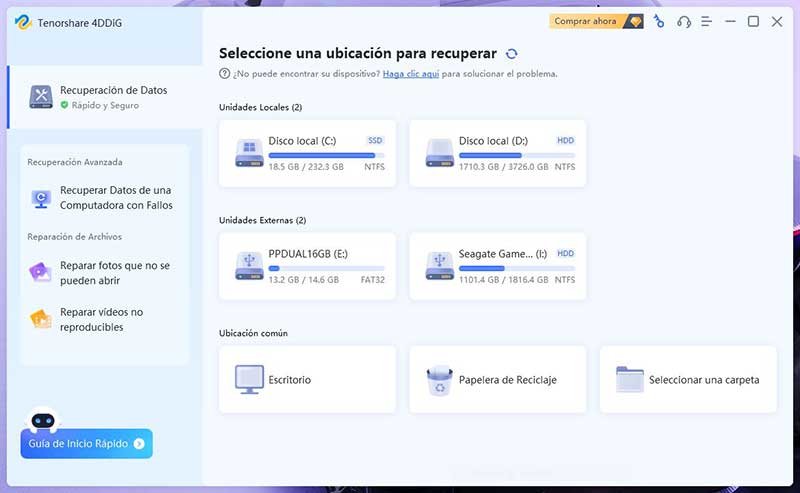Click the Recuperación de Datos toolbox icon
The width and height of the screenshot is (800, 493).
pos(41,97)
